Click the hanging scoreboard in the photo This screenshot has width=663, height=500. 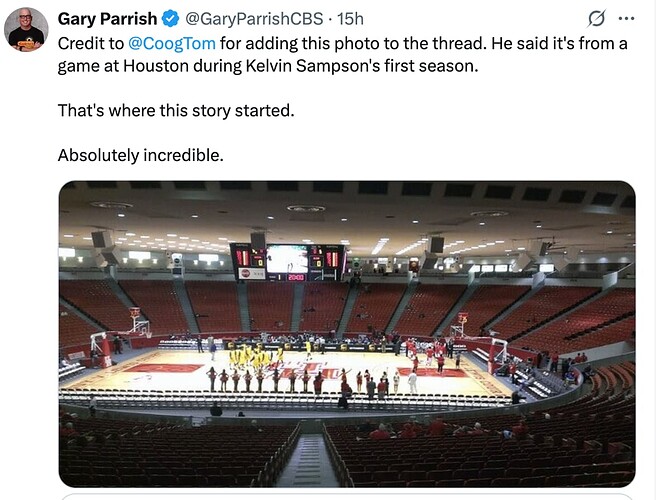point(287,262)
